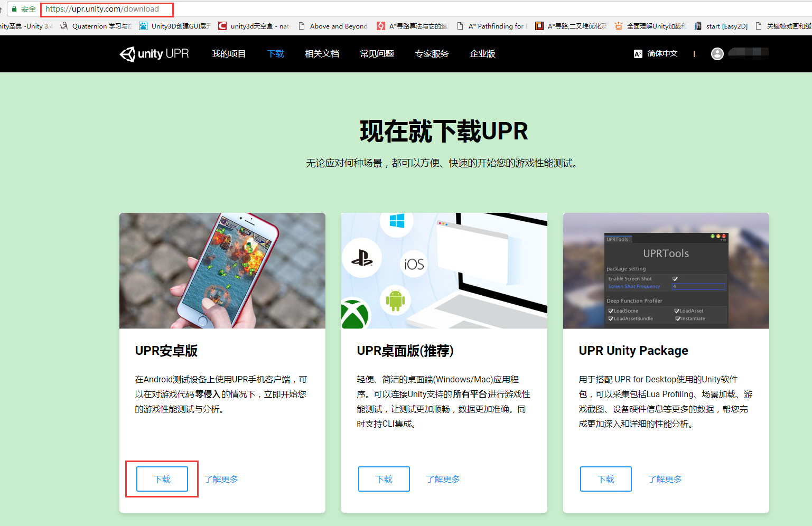Go to the 我的项目 menu item
Screen dimensions: 812x526
[229, 53]
